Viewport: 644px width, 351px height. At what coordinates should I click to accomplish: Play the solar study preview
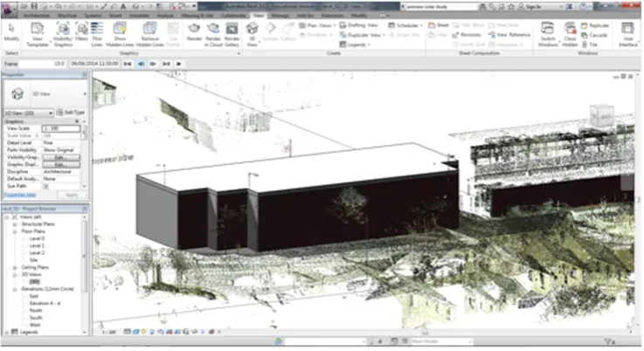tap(179, 64)
